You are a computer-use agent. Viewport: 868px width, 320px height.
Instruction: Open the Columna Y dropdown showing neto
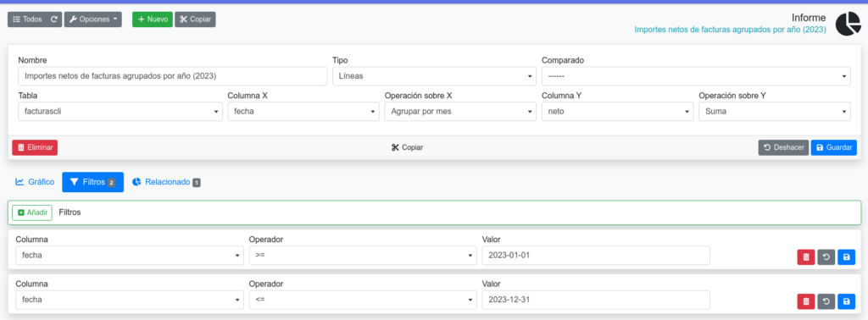[x=617, y=112]
